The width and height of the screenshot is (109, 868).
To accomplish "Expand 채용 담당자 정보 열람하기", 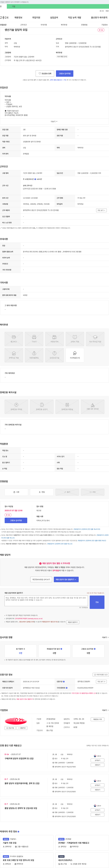I will [66, 580].
